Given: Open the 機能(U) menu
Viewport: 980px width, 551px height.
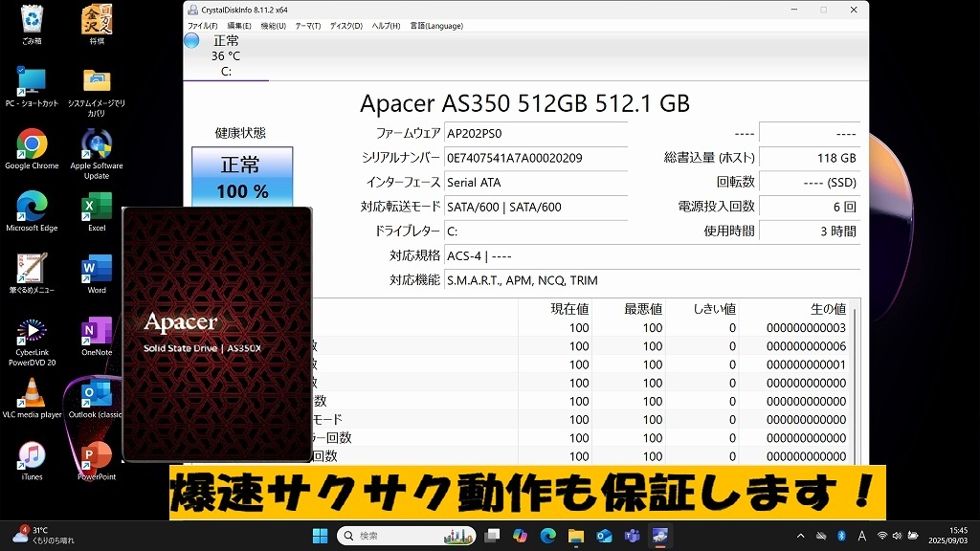Looking at the screenshot, I should coord(273,26).
